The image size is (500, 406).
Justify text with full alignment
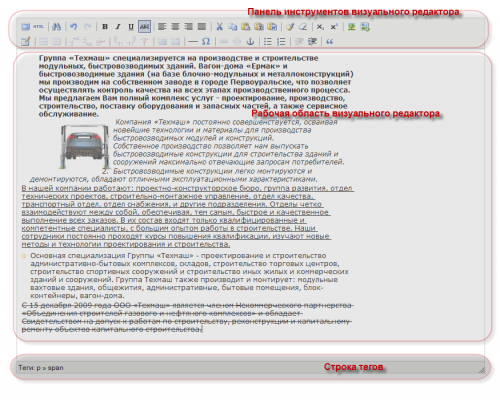(202, 27)
